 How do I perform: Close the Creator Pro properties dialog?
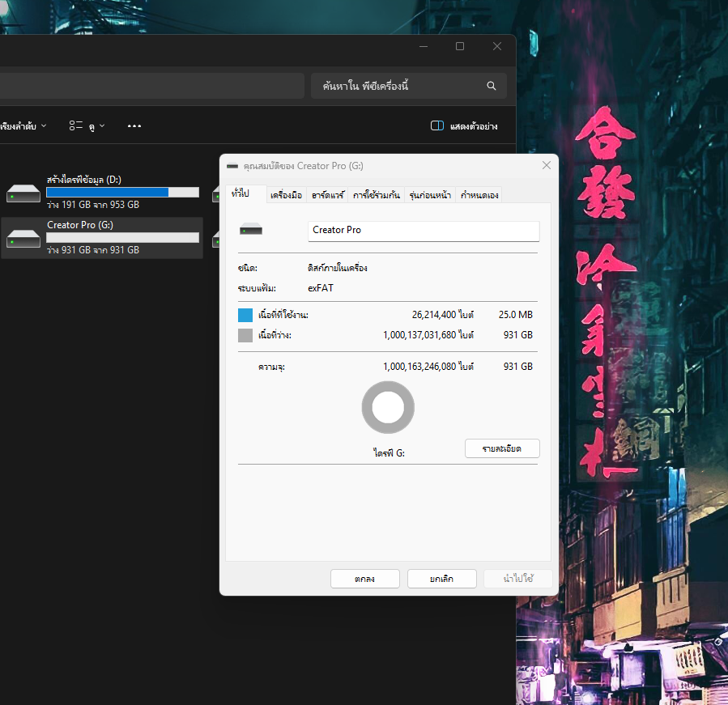[x=547, y=165]
